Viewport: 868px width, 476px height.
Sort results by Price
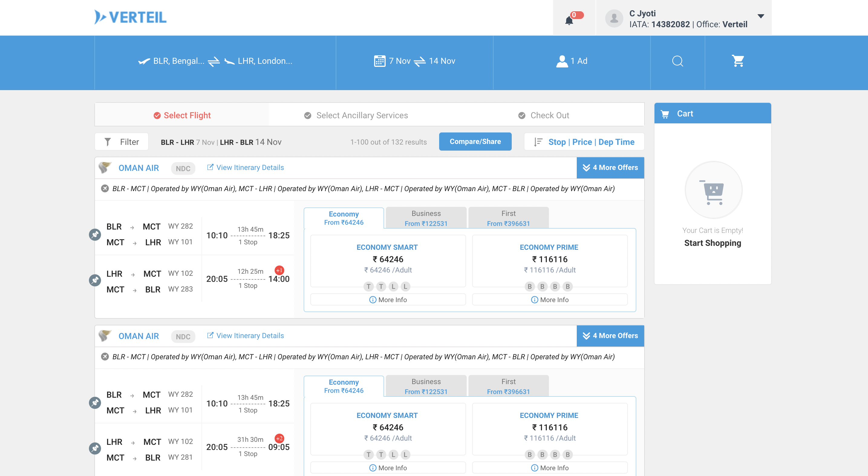(x=582, y=142)
